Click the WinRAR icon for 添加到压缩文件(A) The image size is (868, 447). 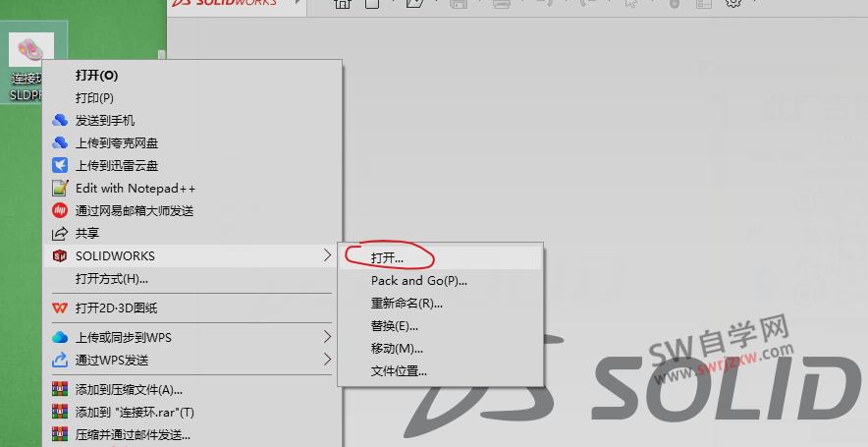tap(60, 389)
